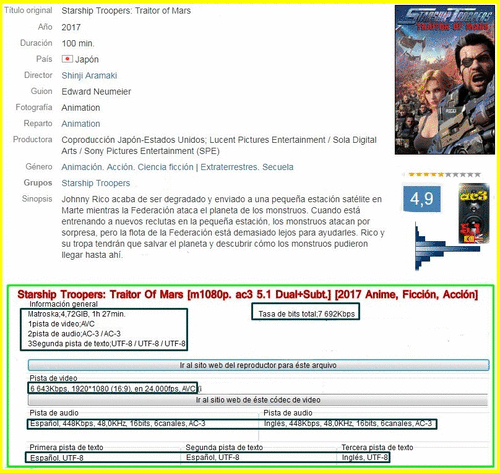
Task: Select the year '2017' value
Action: point(71,27)
